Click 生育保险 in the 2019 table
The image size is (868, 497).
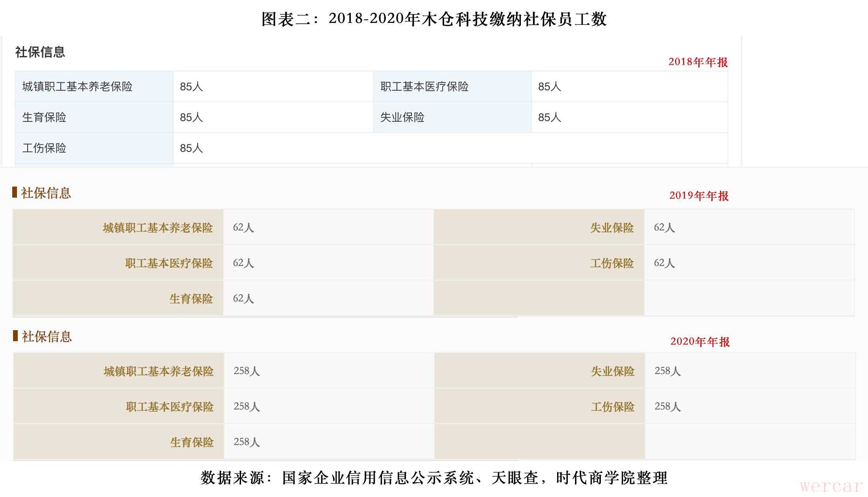(x=191, y=299)
